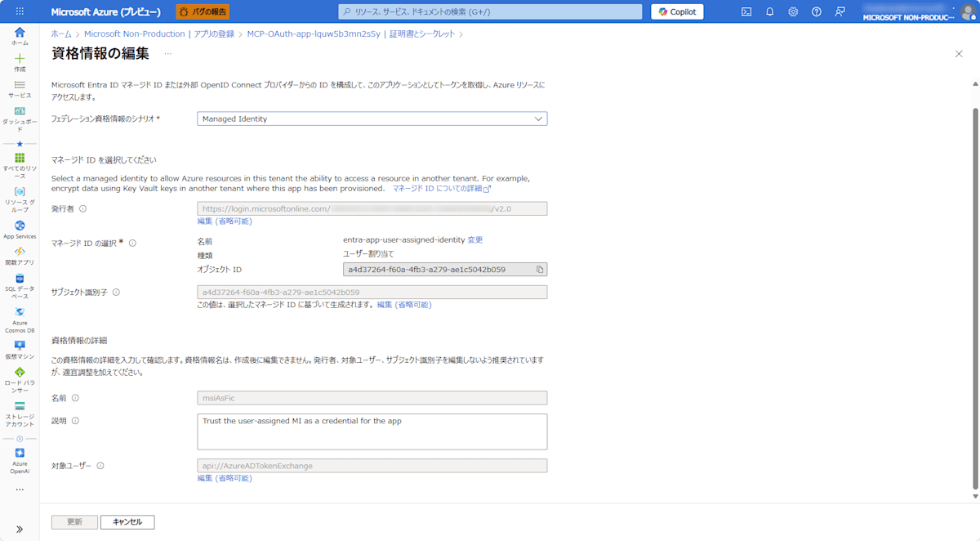980x541 pixels.
Task: Focus the top search box
Action: coord(490,11)
